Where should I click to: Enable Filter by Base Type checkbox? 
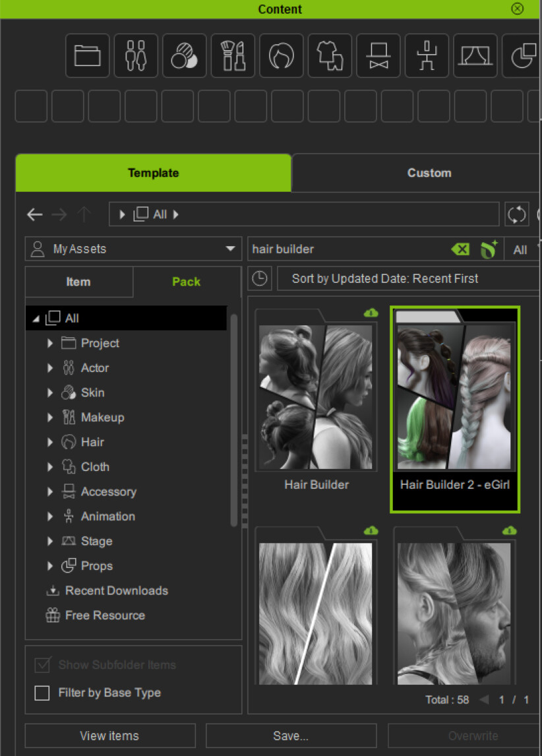point(42,693)
